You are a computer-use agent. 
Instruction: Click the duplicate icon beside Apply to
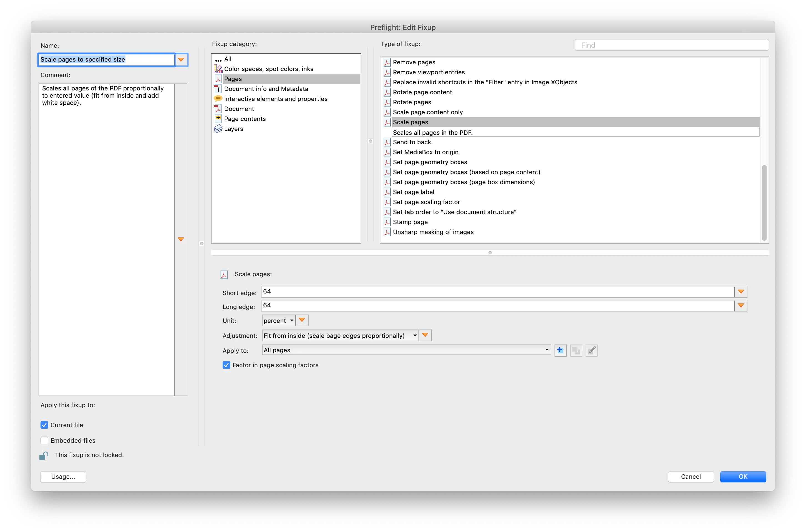[576, 350]
